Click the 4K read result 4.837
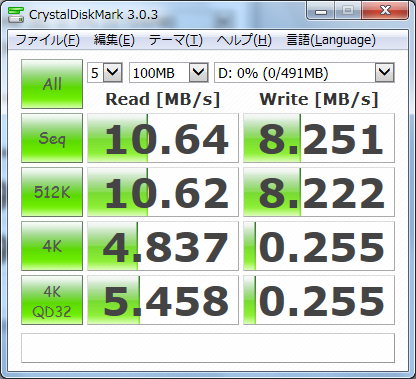Viewport: 416px width, 379px height. tap(163, 246)
